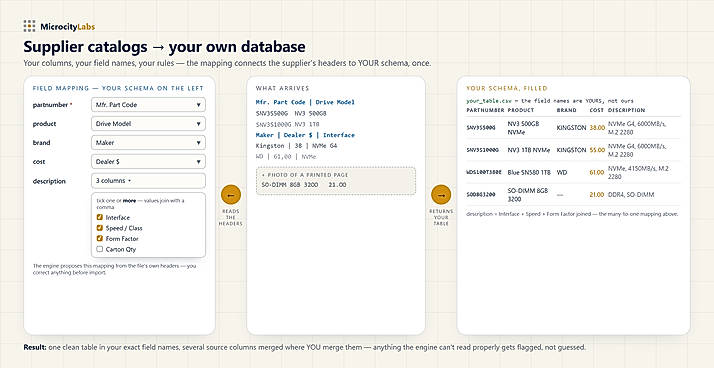Untick the Speed / Class checkbox
Viewport: 714px width, 368px height.
(x=100, y=228)
